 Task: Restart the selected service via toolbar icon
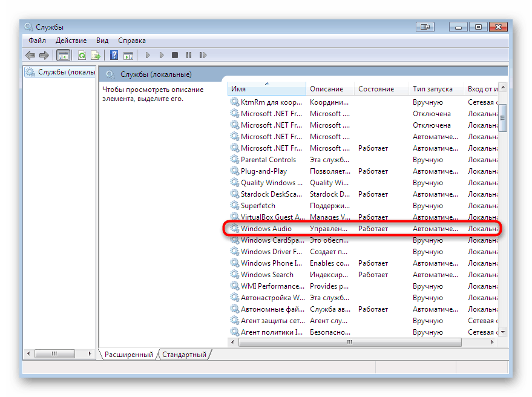pos(203,55)
